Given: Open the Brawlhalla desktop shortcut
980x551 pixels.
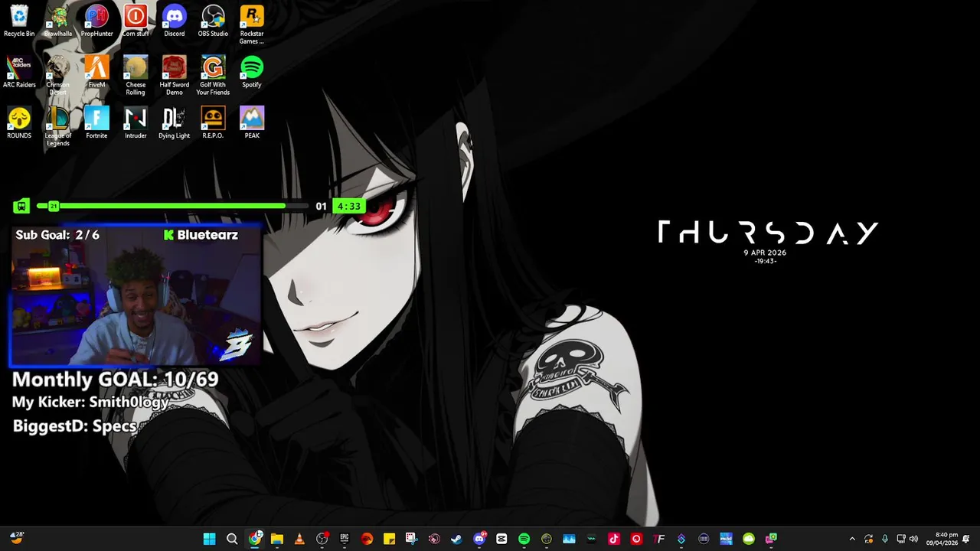Looking at the screenshot, I should click(57, 21).
